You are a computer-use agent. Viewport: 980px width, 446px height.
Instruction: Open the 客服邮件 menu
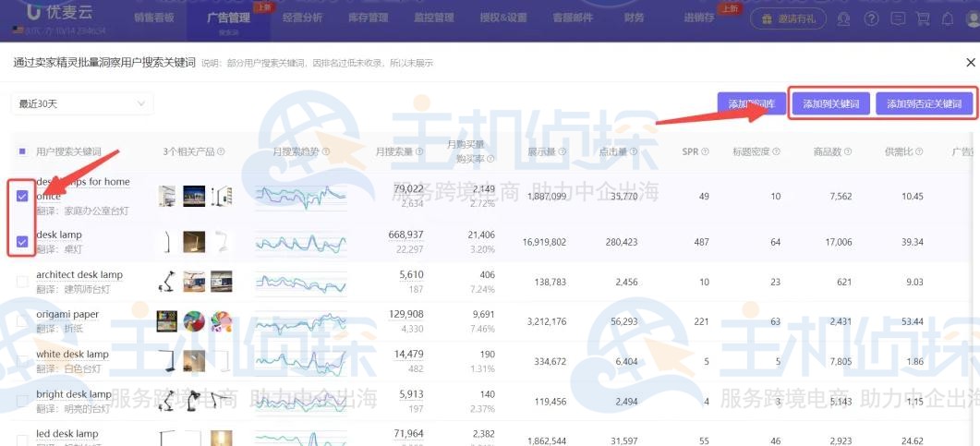pyautogui.click(x=573, y=18)
